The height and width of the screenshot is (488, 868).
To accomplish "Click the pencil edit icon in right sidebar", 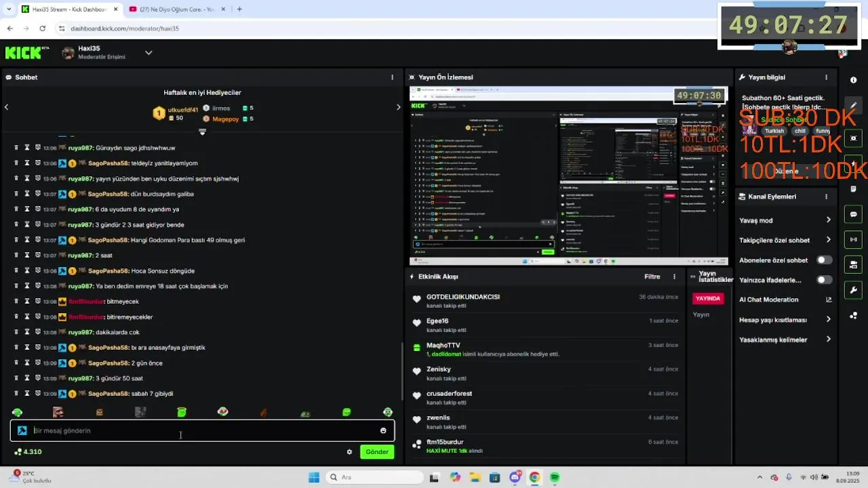I will click(853, 106).
